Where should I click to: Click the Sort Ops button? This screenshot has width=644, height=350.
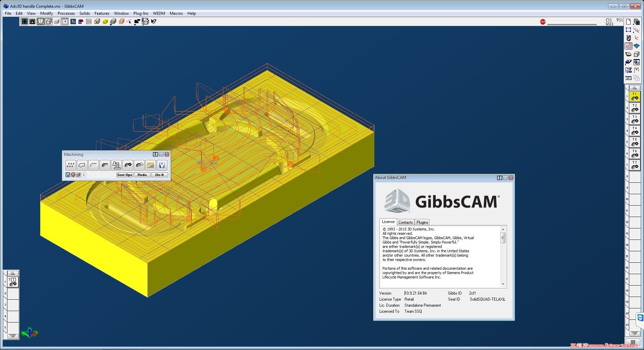[125, 175]
